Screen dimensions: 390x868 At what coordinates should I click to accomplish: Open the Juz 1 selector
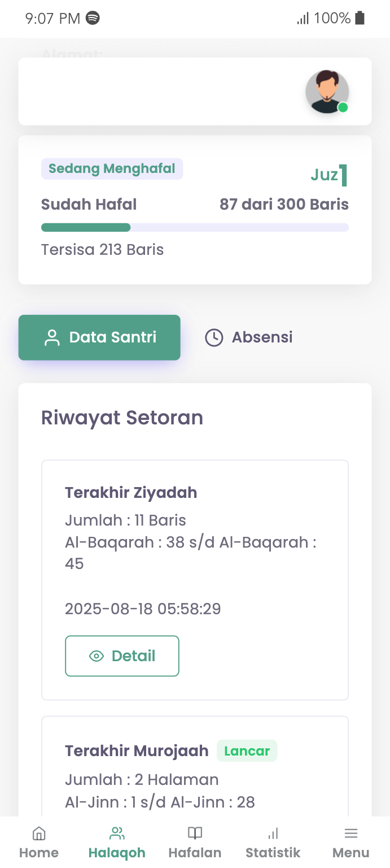point(329,175)
